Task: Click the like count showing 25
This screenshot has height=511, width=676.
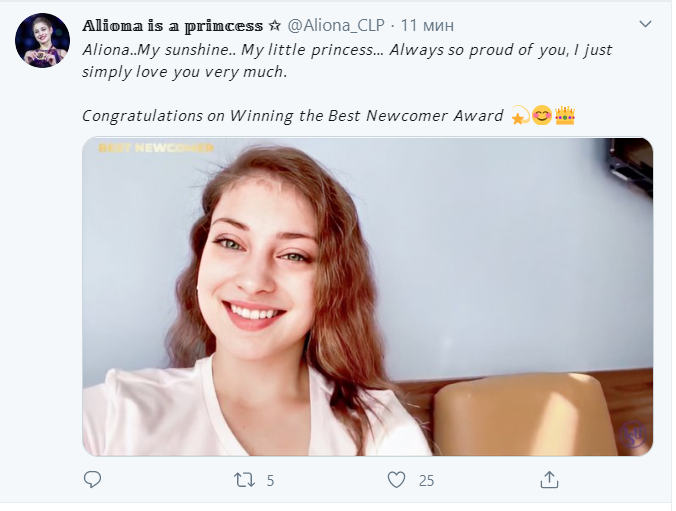Action: click(x=426, y=481)
